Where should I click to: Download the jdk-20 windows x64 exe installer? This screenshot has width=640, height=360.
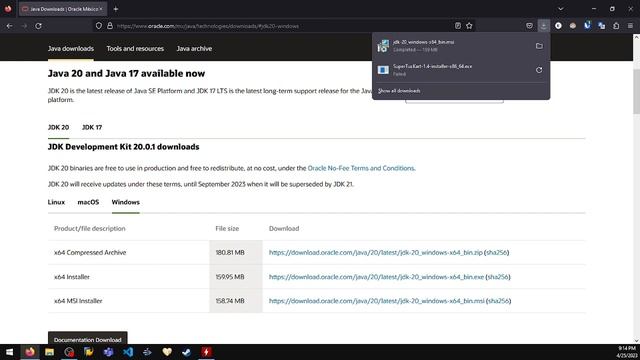[376, 277]
